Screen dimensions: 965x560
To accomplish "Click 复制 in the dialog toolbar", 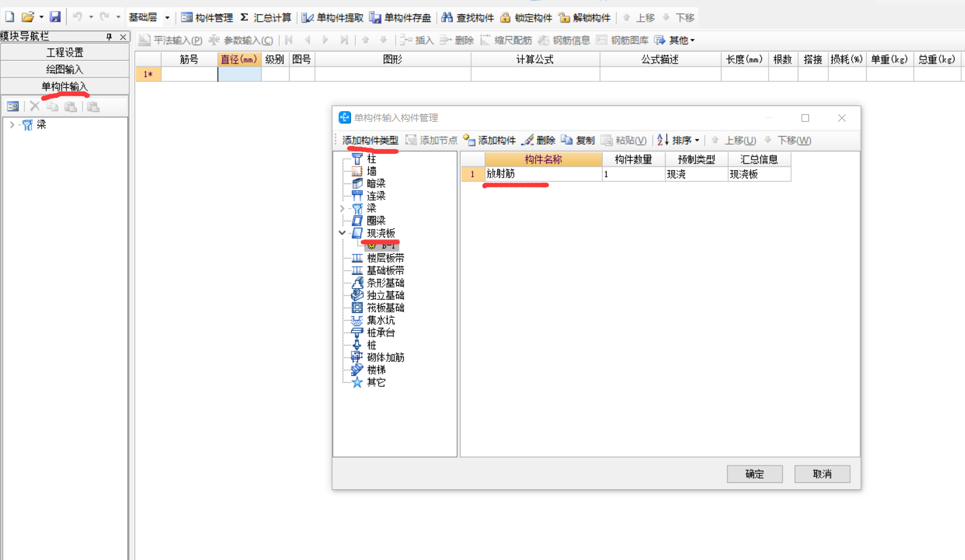I will (578, 140).
